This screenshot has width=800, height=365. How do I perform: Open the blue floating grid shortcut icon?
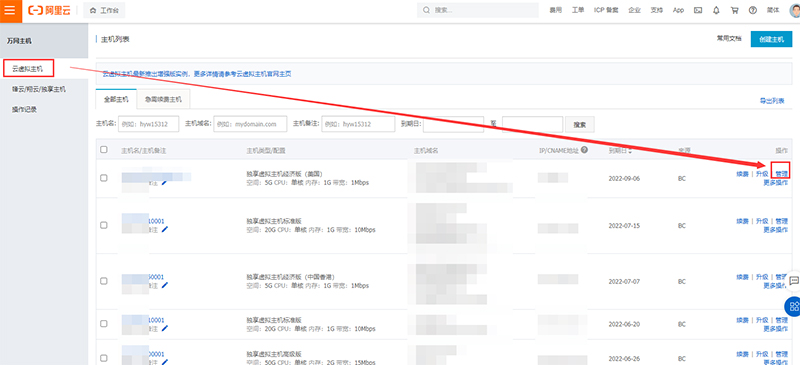coord(793,306)
